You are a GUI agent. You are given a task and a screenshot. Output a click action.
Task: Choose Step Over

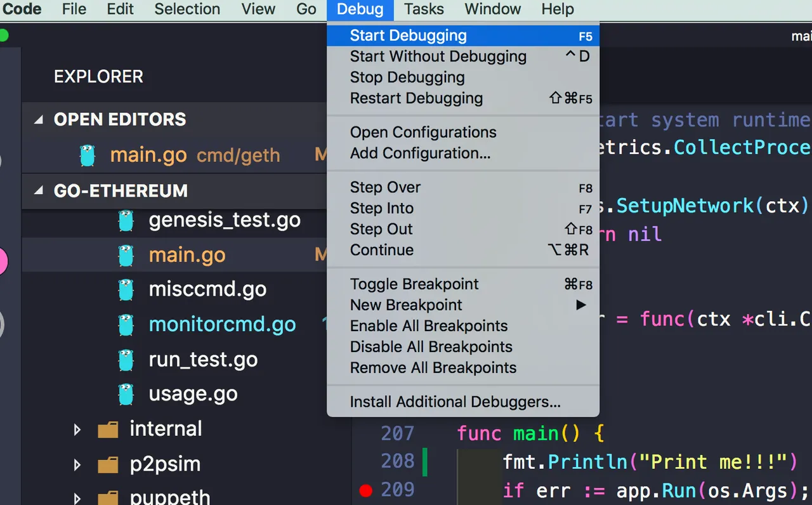[463, 187]
